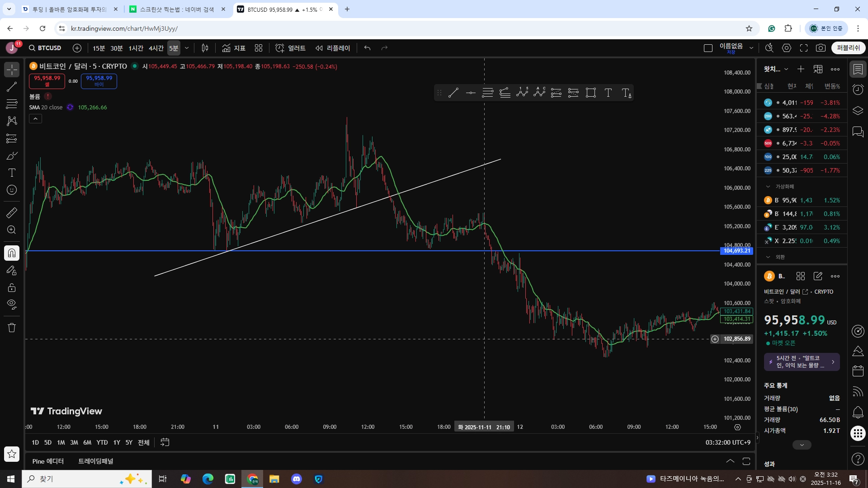Activate the Zoom In tool
The height and width of the screenshot is (488, 868).
[11, 230]
